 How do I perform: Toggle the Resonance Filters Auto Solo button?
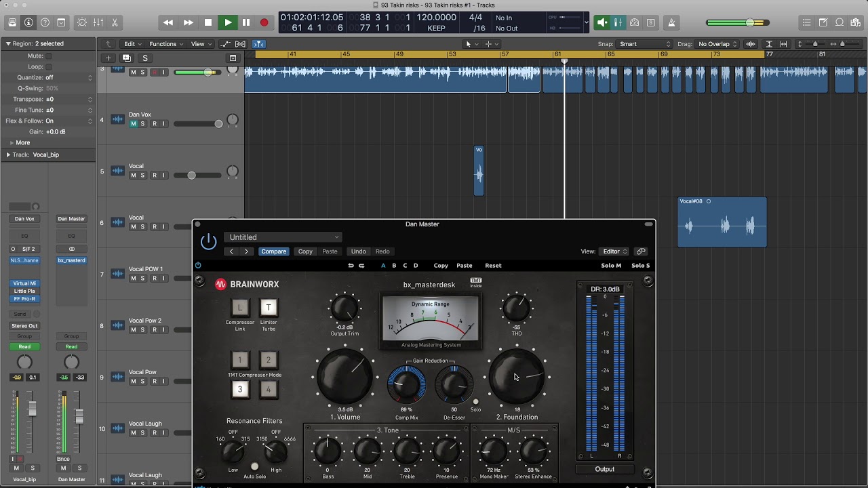(x=254, y=466)
